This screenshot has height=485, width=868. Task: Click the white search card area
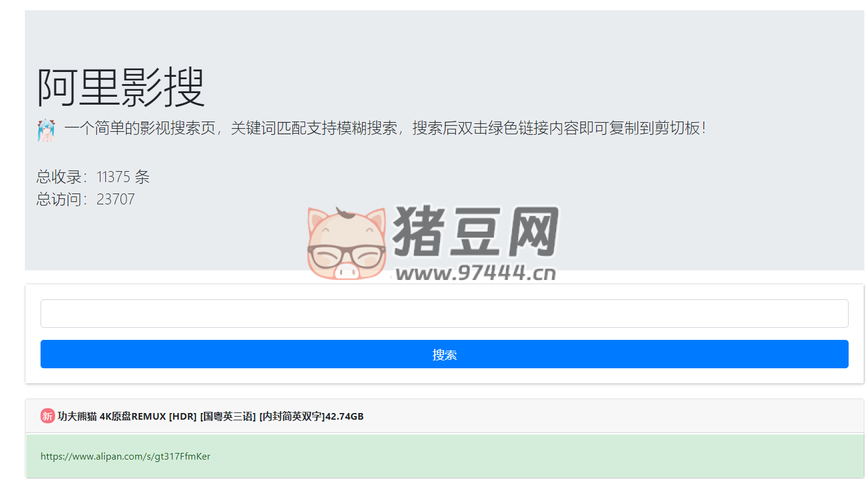tap(444, 333)
